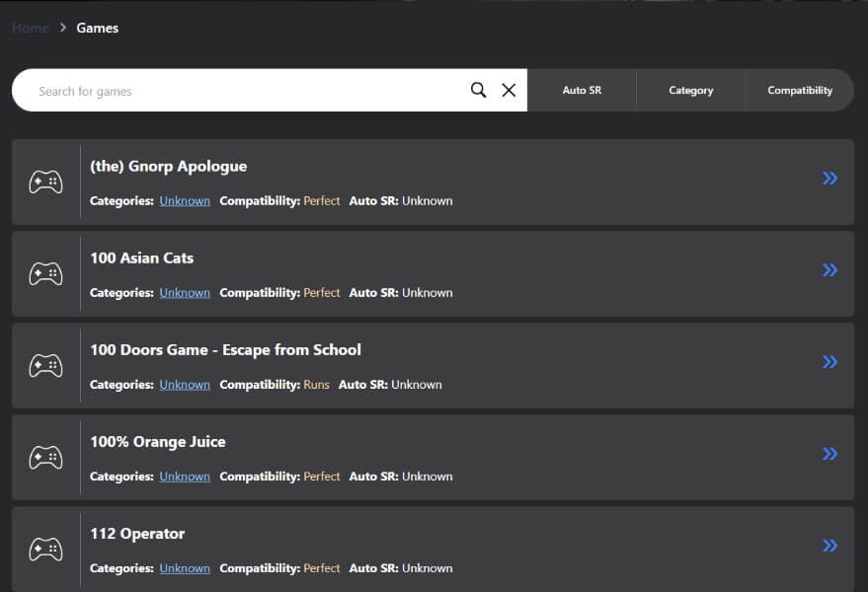Open the Auto SR filter dropdown
868x592 pixels.
(582, 90)
